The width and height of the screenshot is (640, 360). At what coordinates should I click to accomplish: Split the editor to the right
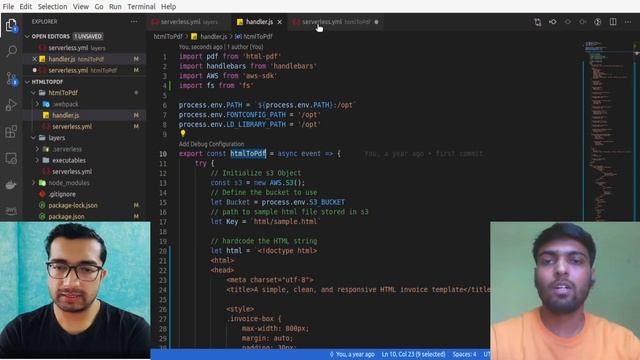[613, 22]
